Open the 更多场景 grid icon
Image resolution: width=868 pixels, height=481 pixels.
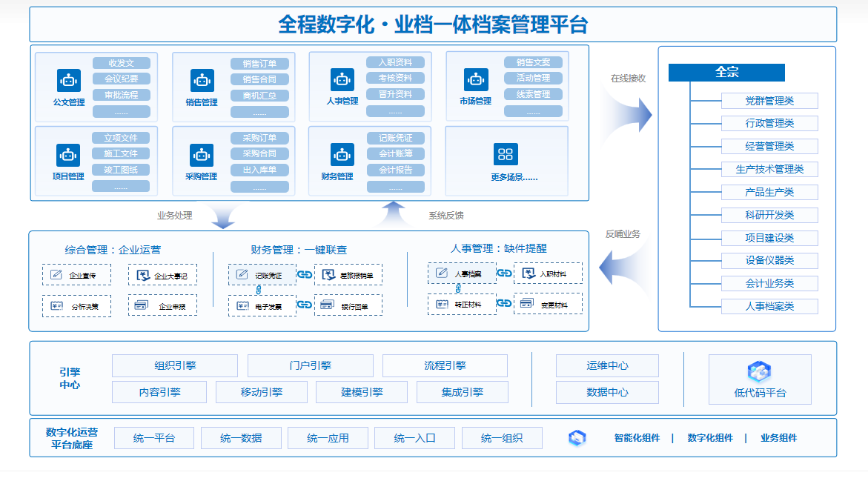pos(506,154)
